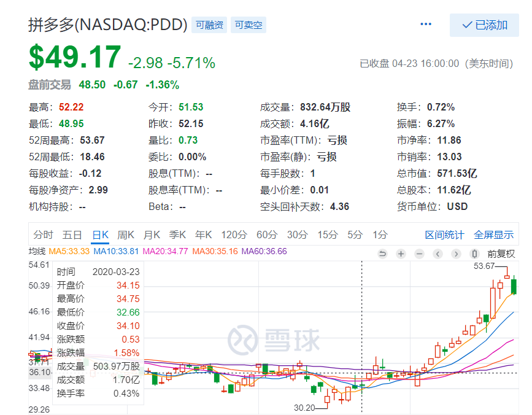
Task: Toggle the MA60 moving average line label
Action: point(264,251)
